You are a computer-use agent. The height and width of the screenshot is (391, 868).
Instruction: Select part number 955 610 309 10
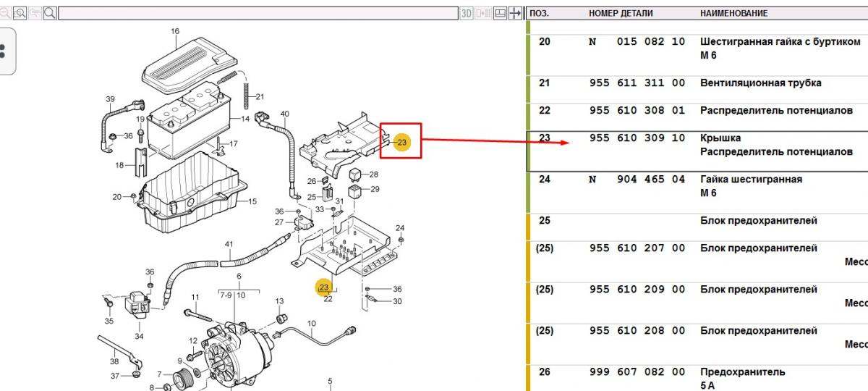tap(637, 138)
